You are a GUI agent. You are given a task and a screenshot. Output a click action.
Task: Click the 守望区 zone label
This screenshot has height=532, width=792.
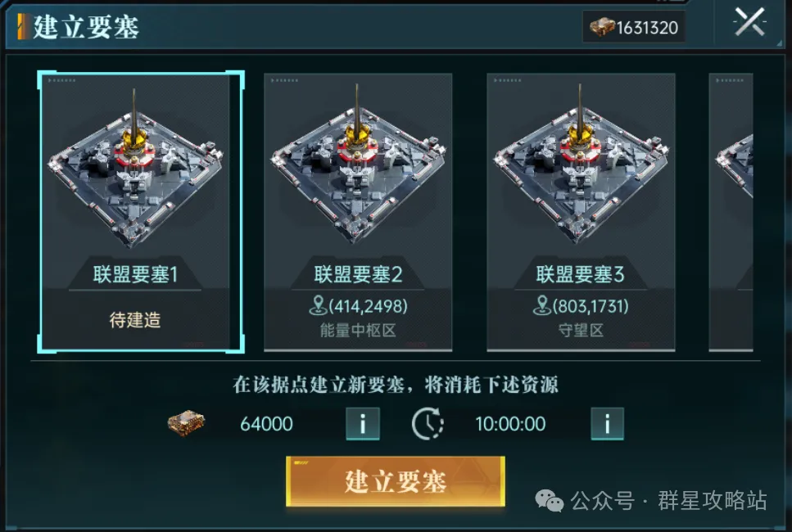pos(581,331)
